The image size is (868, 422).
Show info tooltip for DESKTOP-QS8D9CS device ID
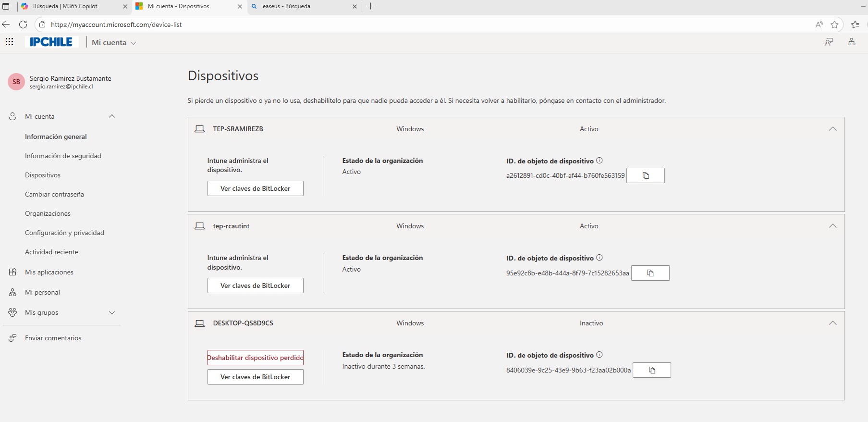[x=599, y=355]
